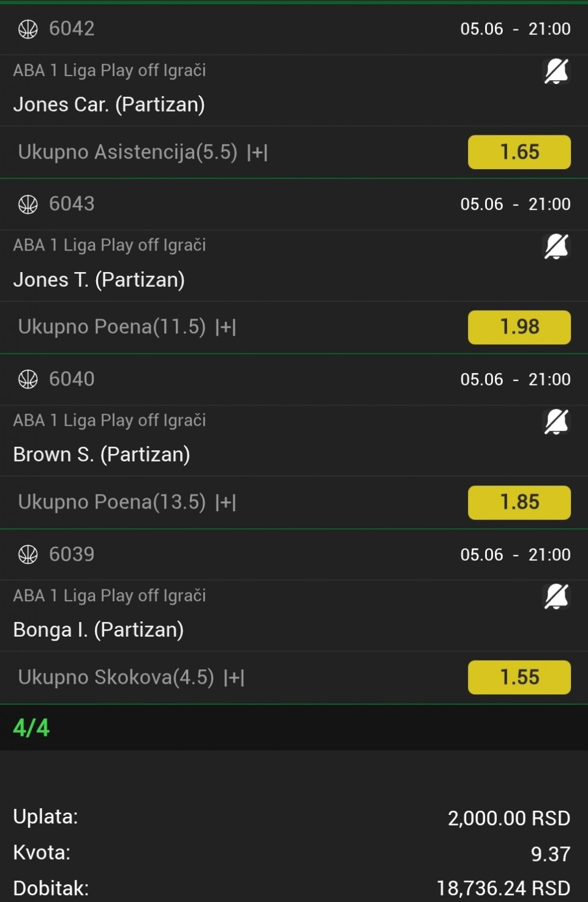Open the Jones Car. (Partizan) event
This screenshot has height=902, width=588.
tap(109, 105)
